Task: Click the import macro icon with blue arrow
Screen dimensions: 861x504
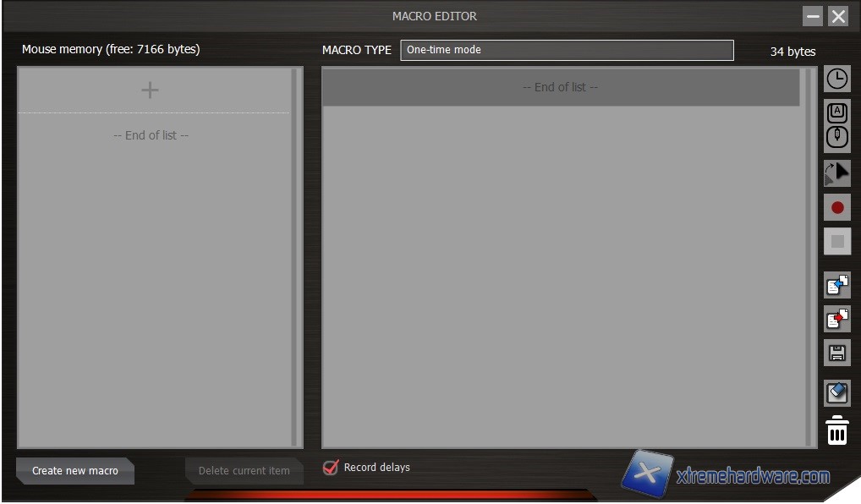Action: pyautogui.click(x=836, y=285)
